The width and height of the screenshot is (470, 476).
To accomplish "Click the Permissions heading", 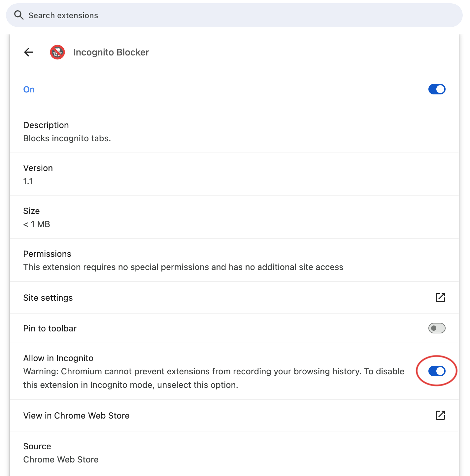I will click(47, 254).
